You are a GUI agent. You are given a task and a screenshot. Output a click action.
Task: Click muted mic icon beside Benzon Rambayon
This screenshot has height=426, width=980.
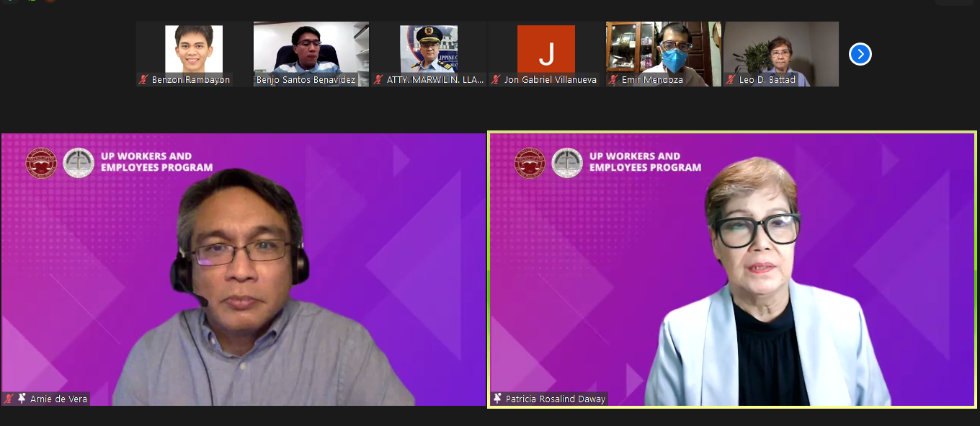tap(143, 80)
